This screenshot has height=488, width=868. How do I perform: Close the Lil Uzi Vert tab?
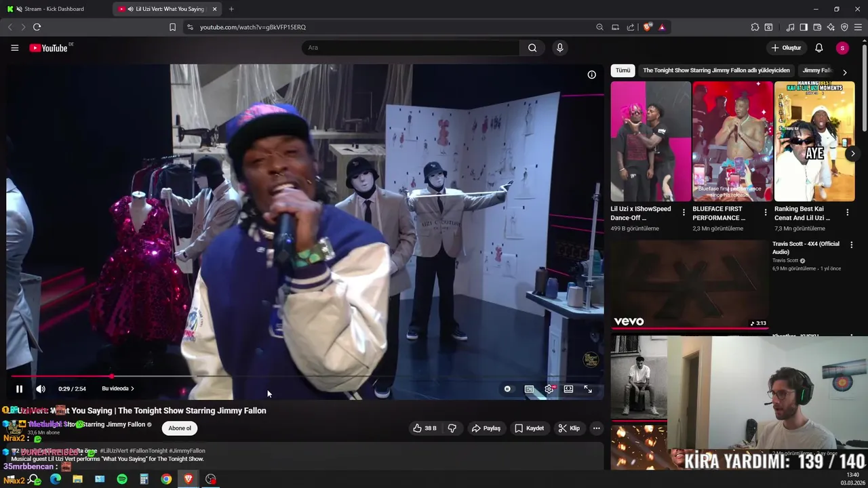215,9
